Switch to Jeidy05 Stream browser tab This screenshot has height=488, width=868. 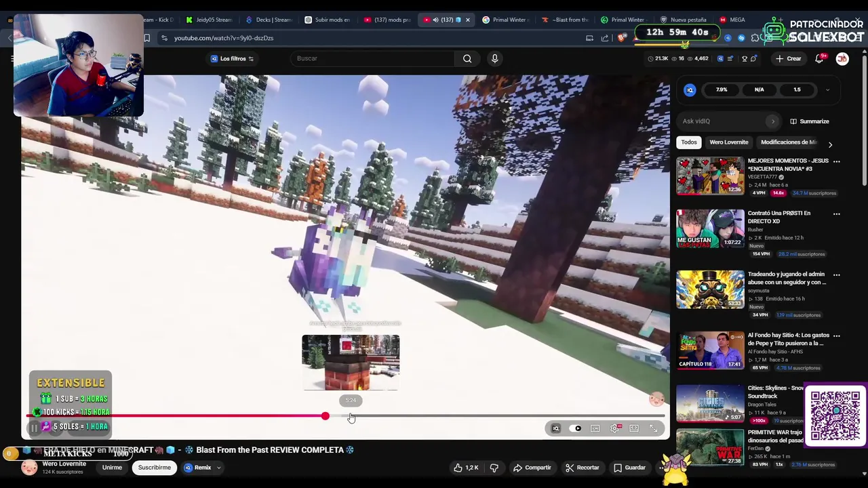210,20
